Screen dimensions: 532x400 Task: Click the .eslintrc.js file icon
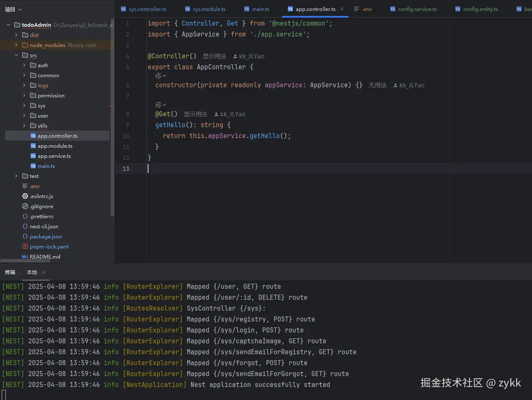point(25,196)
